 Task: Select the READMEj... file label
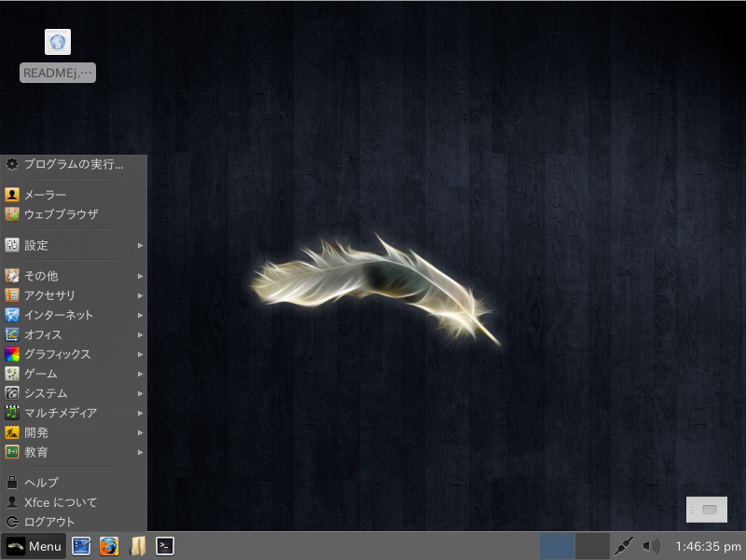coord(58,73)
